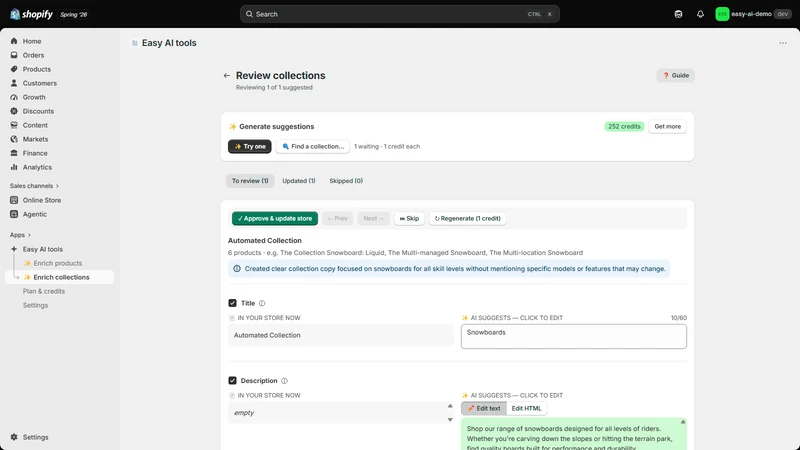Viewport: 800px width, 450px height.
Task: Focus the top Search field
Action: tap(399, 14)
